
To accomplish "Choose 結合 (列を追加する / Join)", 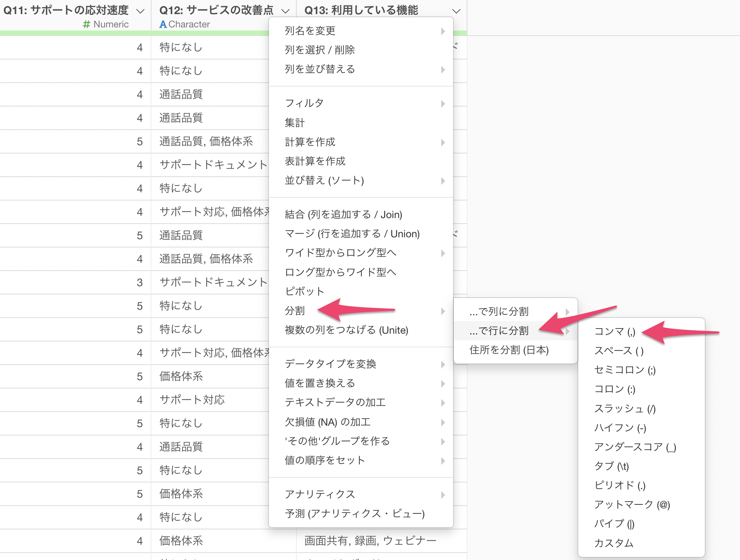I will click(x=361, y=214).
